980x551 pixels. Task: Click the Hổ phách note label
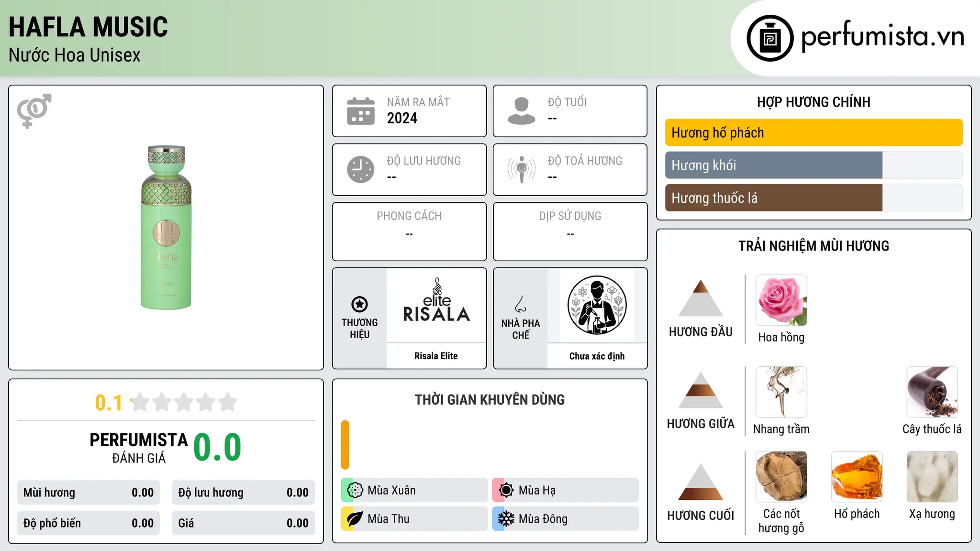[x=857, y=514]
